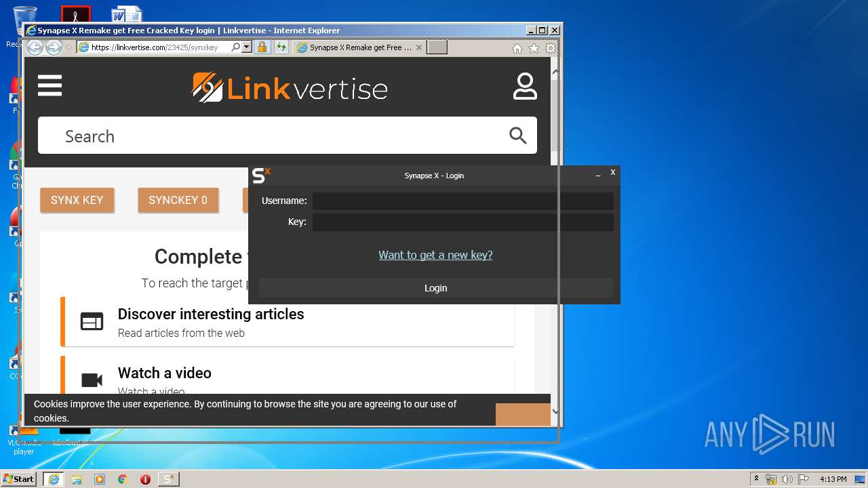
Task: Go forward in Internet Explorer
Action: click(x=54, y=47)
